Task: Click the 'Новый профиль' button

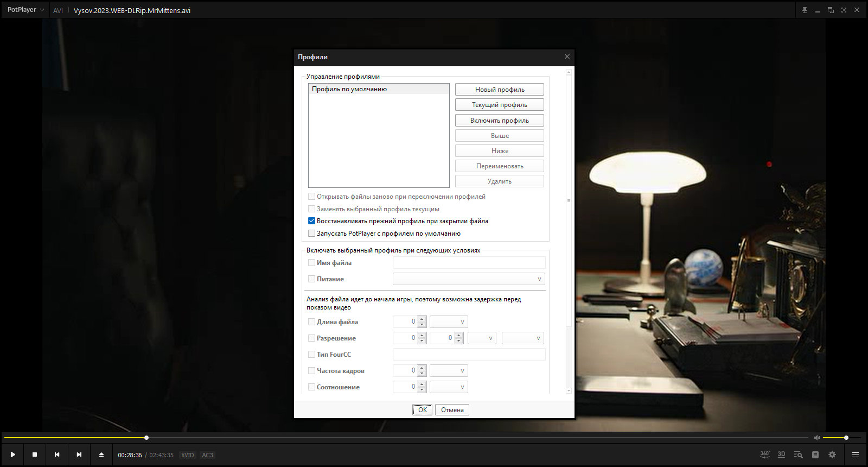Action: pyautogui.click(x=500, y=90)
